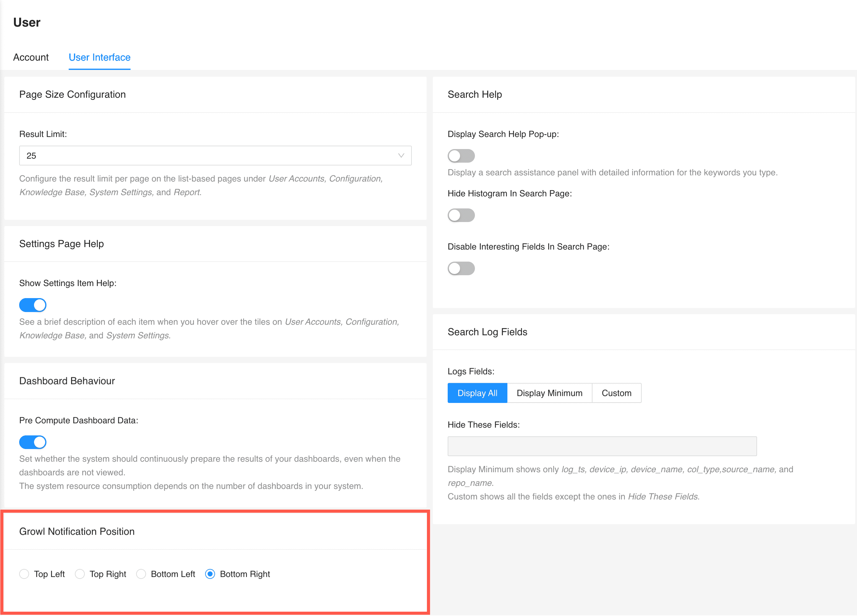Toggle the Display Search Help Pop-up switch
Viewport: 857px width, 616px height.
pyautogui.click(x=461, y=156)
